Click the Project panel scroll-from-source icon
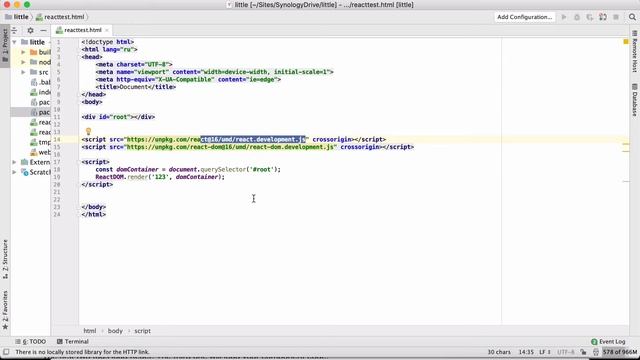The height and width of the screenshot is (360, 640). (x=15, y=30)
